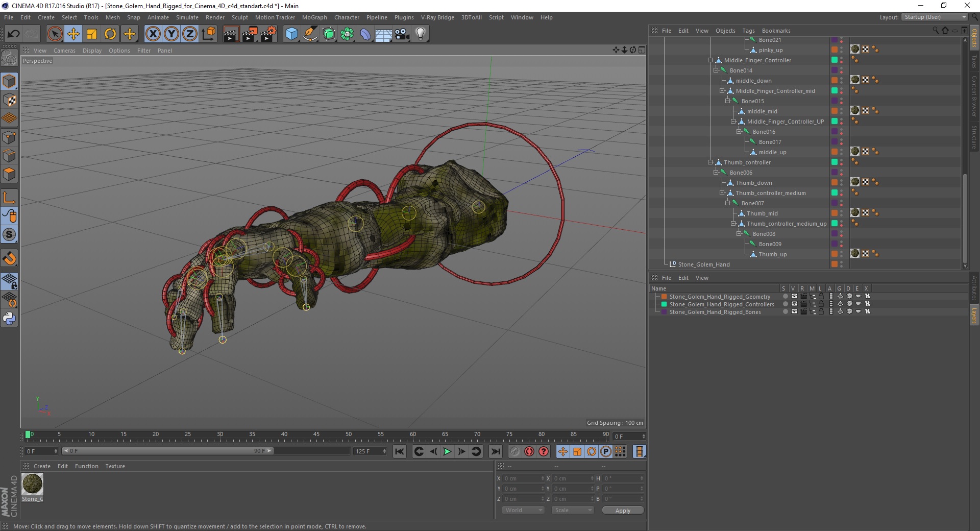Toggle Stone_Golem_Hand_Rigged_Controllers layer visibility

click(794, 304)
